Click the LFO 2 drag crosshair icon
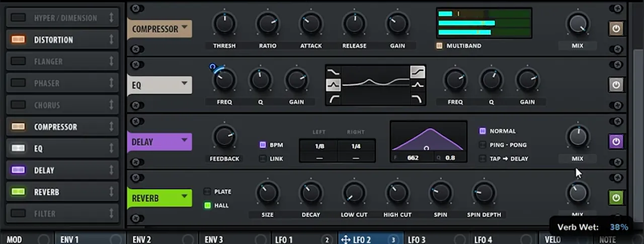Image resolution: width=644 pixels, height=244 pixels. (x=346, y=239)
